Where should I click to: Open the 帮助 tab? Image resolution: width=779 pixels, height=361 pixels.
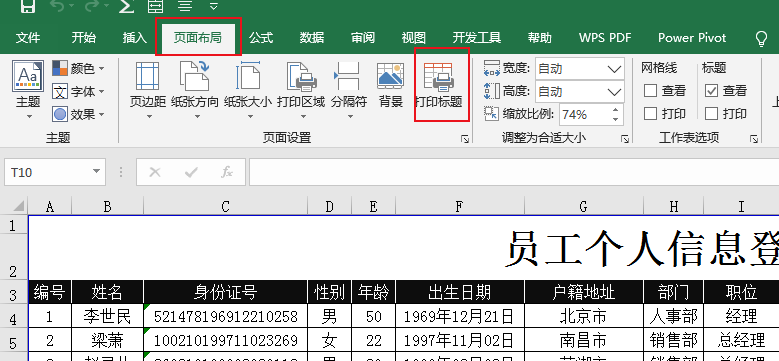[540, 38]
